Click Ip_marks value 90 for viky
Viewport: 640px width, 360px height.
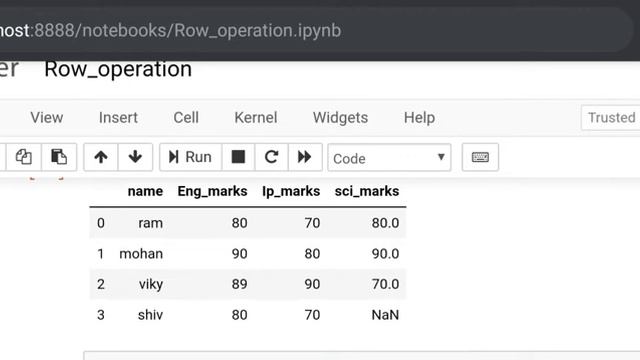tap(312, 284)
